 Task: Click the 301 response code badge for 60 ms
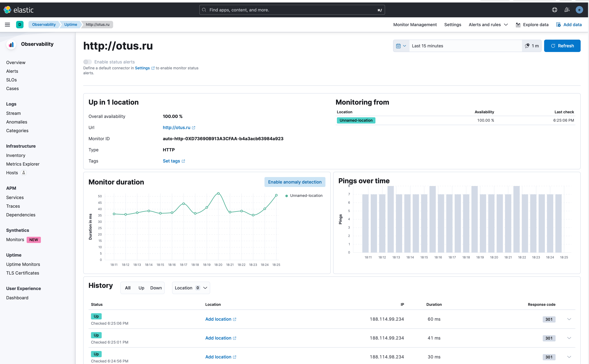(549, 319)
